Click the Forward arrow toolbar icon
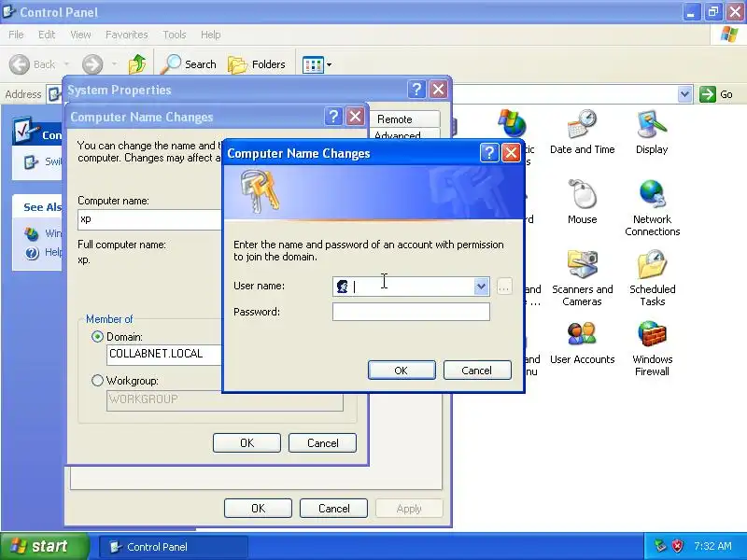The height and width of the screenshot is (560, 747). pyautogui.click(x=92, y=64)
